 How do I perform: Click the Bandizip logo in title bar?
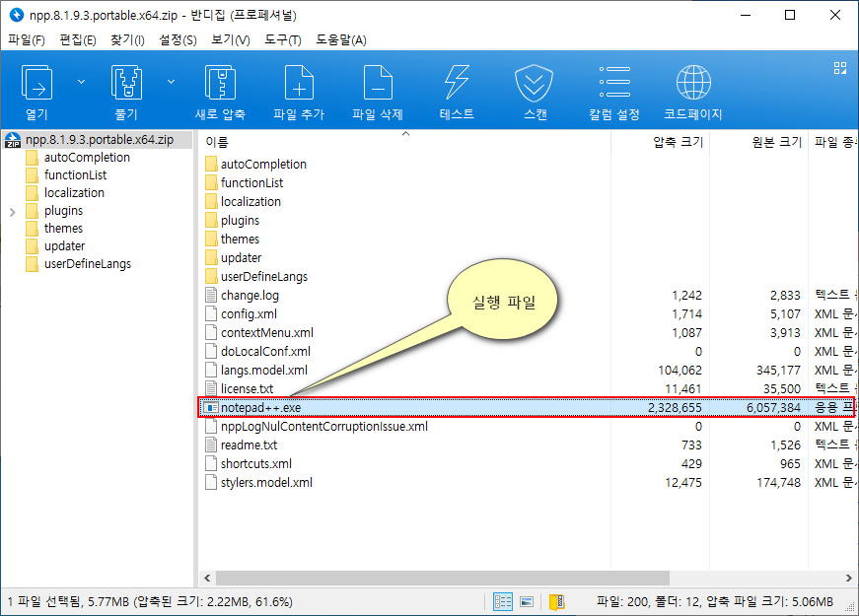[17, 15]
